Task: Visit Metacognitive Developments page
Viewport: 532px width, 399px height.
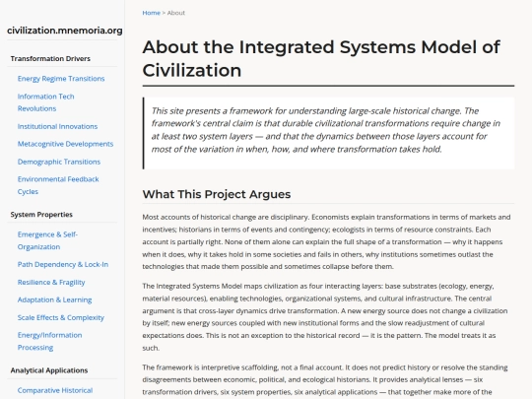Action: [x=65, y=144]
